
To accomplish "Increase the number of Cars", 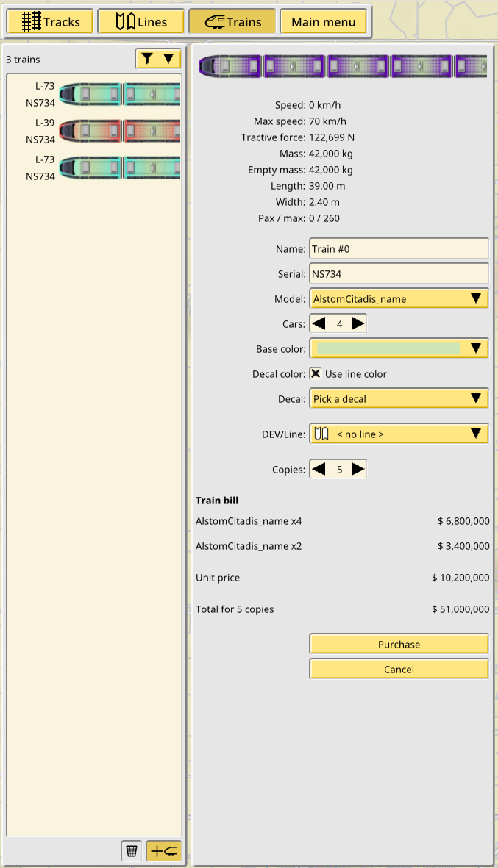I will pos(358,324).
